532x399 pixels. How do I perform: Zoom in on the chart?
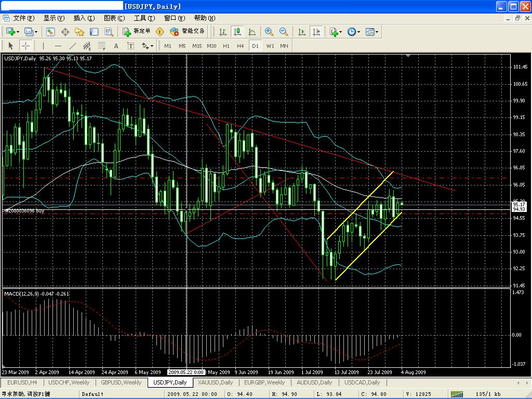269,32
